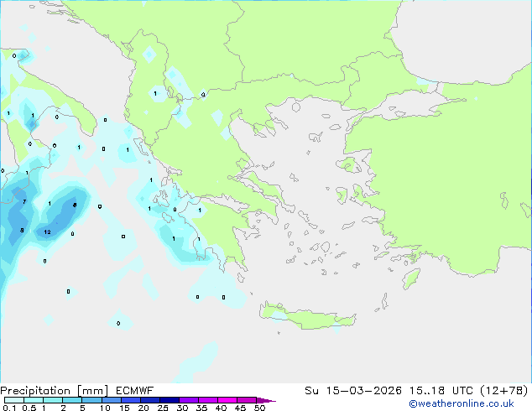532x411 pixels.
Task: Click the 'Su 15-03-2026' date text
Action: pyautogui.click(x=353, y=391)
